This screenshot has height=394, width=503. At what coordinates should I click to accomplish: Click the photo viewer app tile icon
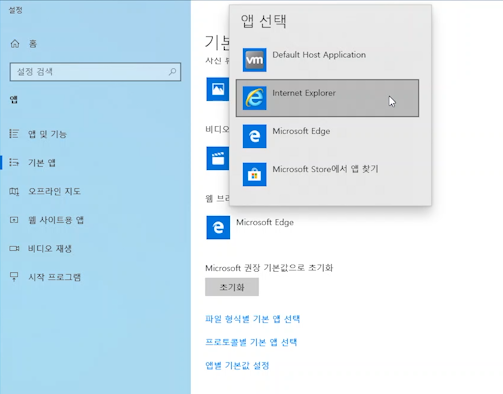[218, 89]
